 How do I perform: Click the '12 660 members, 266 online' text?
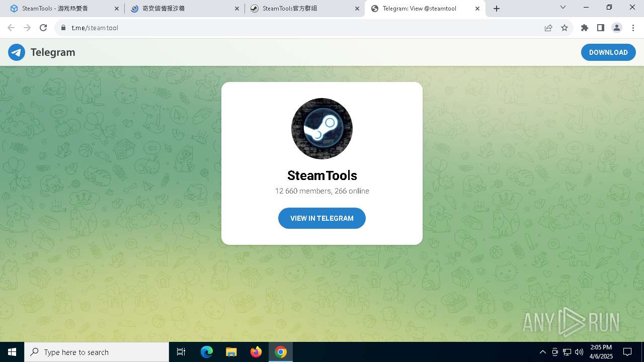[322, 191]
